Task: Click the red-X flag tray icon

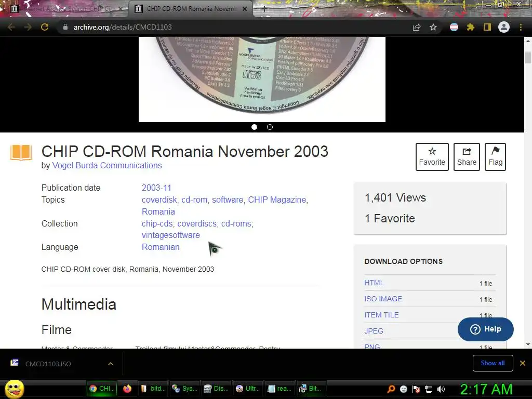Action: coord(416,389)
